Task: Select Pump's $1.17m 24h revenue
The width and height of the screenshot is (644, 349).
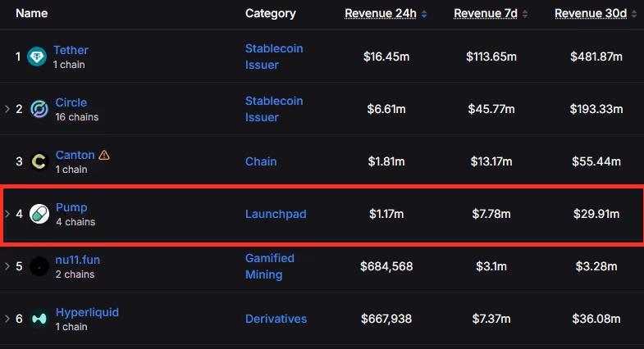Action: point(386,214)
